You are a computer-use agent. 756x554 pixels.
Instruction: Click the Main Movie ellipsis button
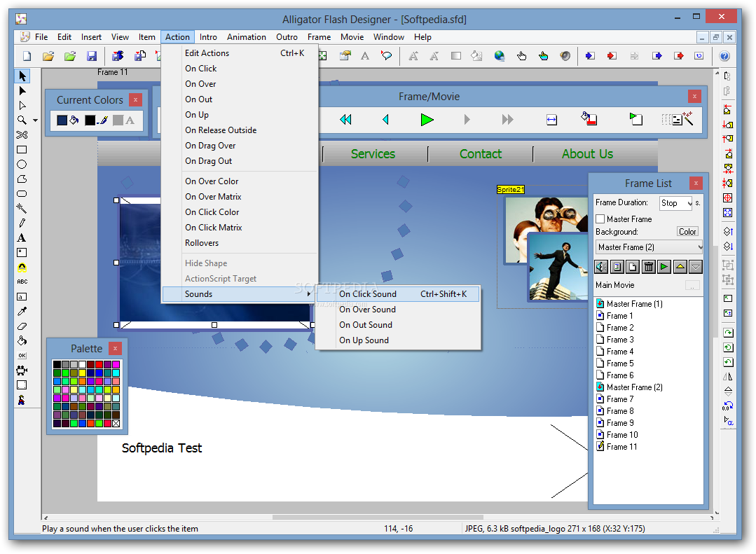point(692,286)
